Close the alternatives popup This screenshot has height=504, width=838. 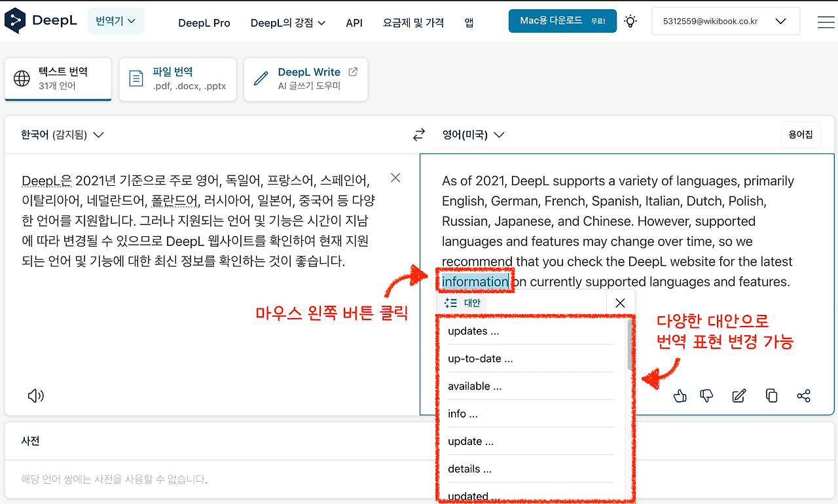point(621,302)
